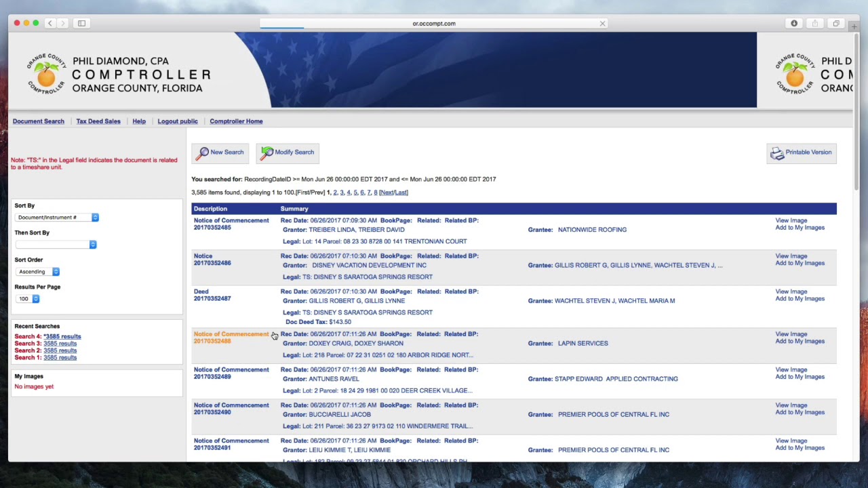Click the New Search magnifier button
868x488 pixels.
[x=220, y=152]
